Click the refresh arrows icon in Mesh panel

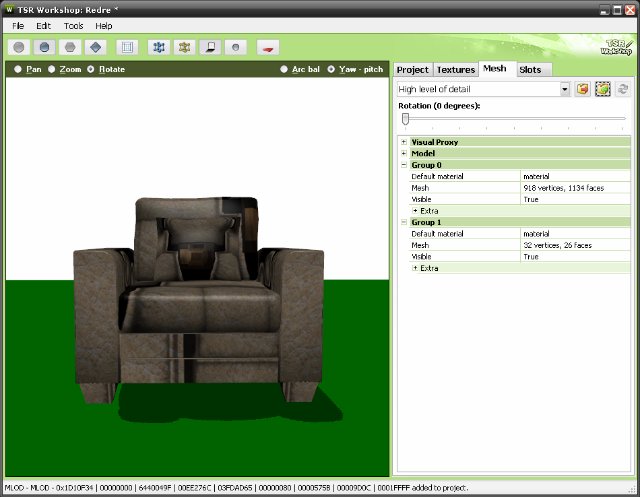pyautogui.click(x=622, y=89)
